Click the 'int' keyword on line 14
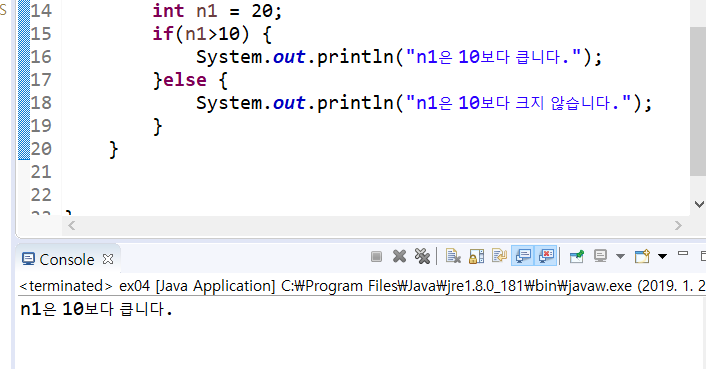The height and width of the screenshot is (369, 706). click(168, 10)
